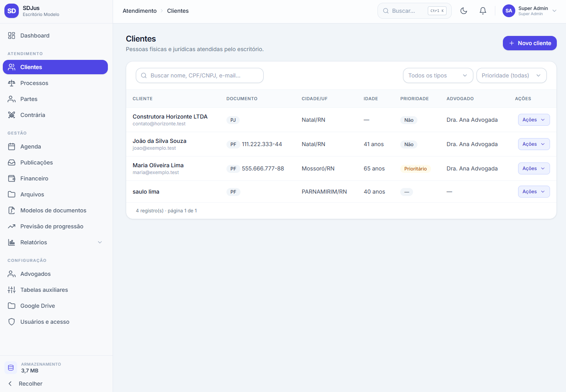This screenshot has width=566, height=392.
Task: Open Partes from the sidebar
Action: point(55,99)
